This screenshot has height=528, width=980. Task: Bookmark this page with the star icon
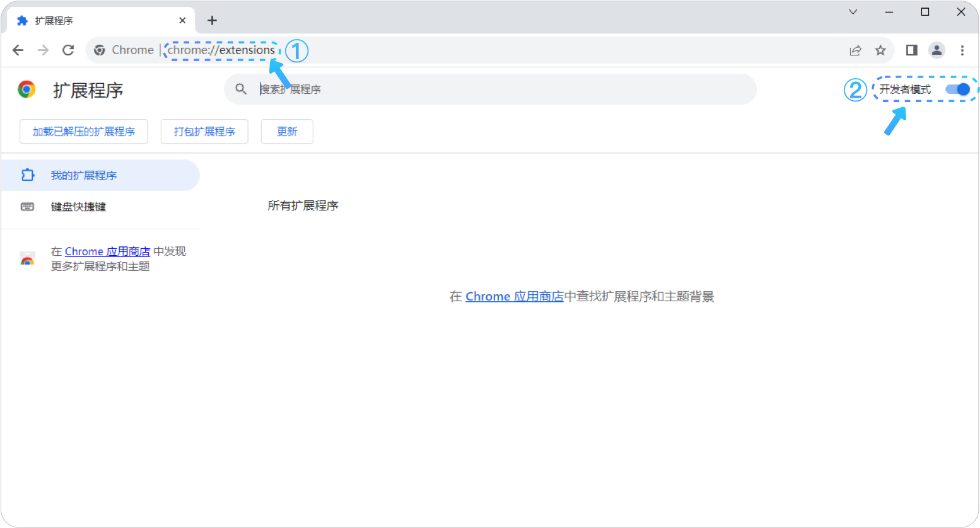pos(880,50)
